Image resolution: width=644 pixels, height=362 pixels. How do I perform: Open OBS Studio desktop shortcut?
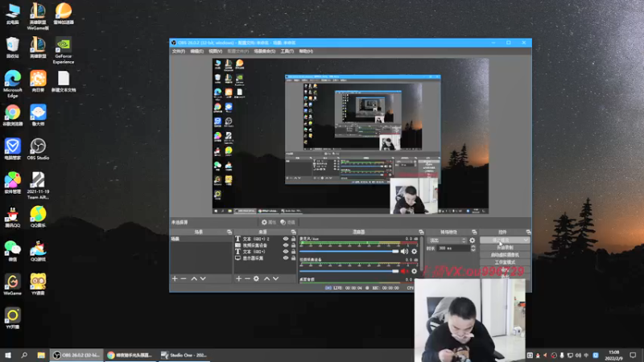click(38, 149)
